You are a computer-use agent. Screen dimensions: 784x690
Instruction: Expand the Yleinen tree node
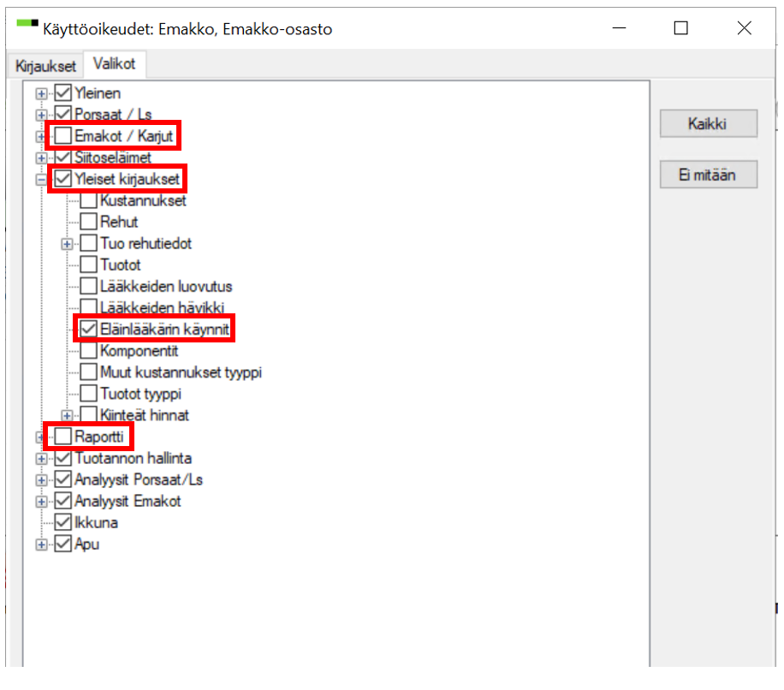click(41, 93)
